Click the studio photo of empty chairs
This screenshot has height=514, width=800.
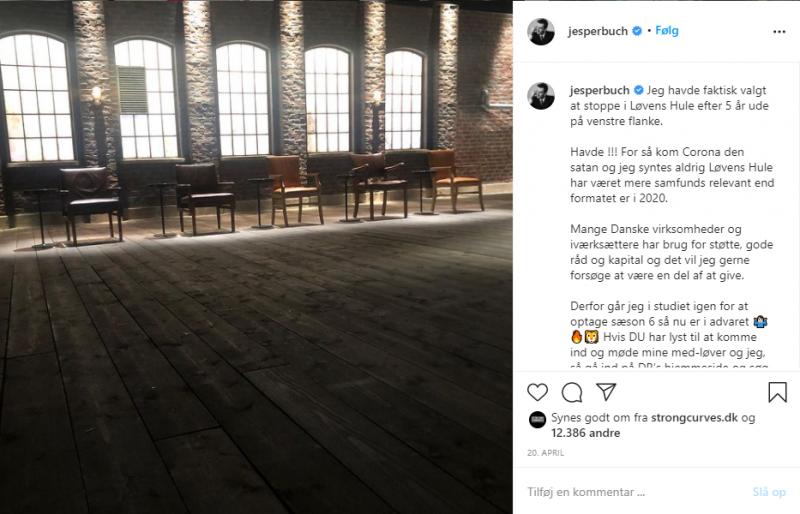pos(256,257)
